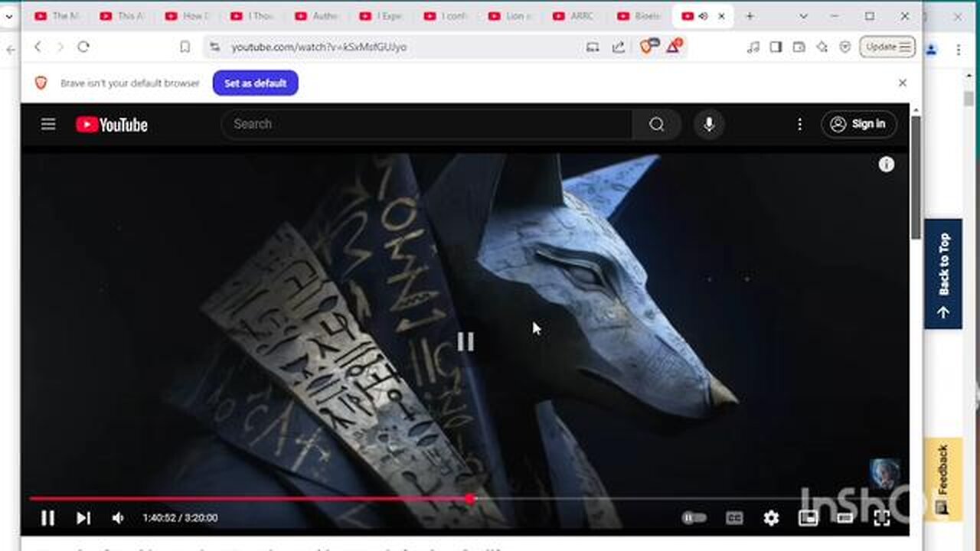Image resolution: width=980 pixels, height=551 pixels.
Task: Click the YouTube search magnifier button
Action: pyautogui.click(x=656, y=124)
